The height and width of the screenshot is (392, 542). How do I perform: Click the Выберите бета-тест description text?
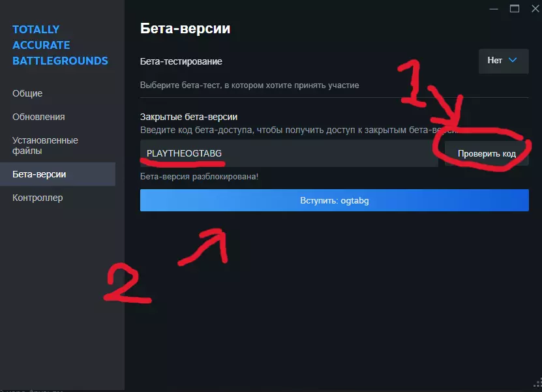pos(249,85)
